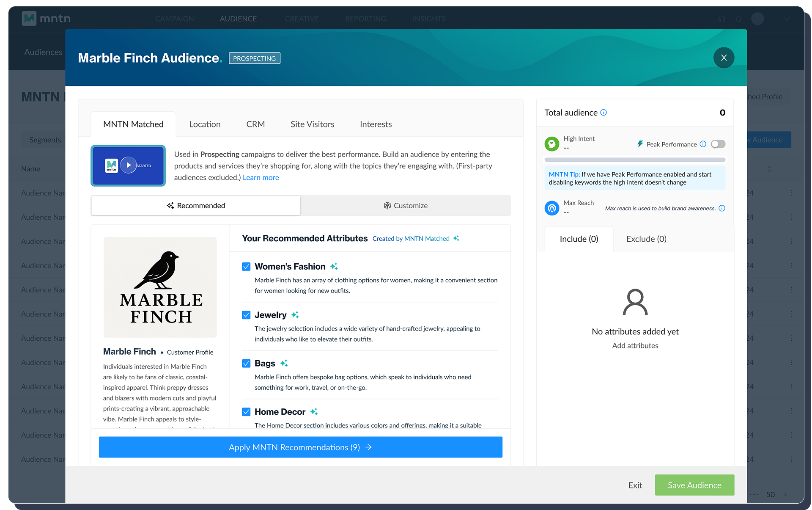812x510 pixels.
Task: Enable the Peak Performance toggle
Action: point(718,144)
